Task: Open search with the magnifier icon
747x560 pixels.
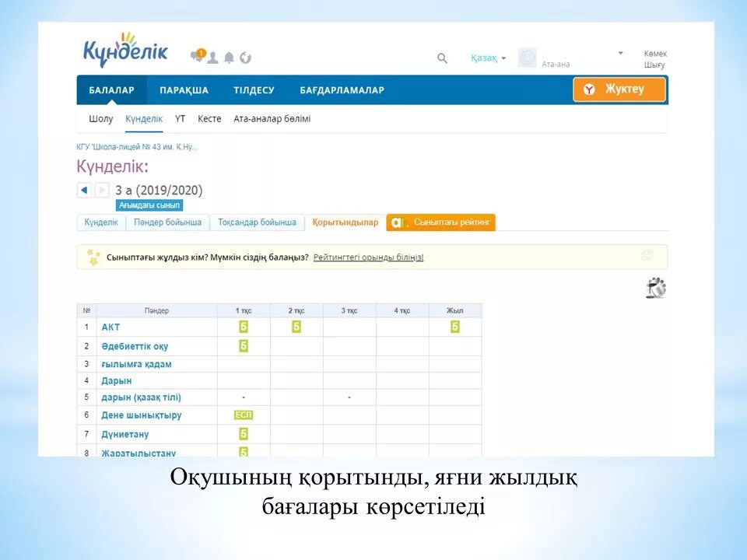Action: pyautogui.click(x=442, y=58)
